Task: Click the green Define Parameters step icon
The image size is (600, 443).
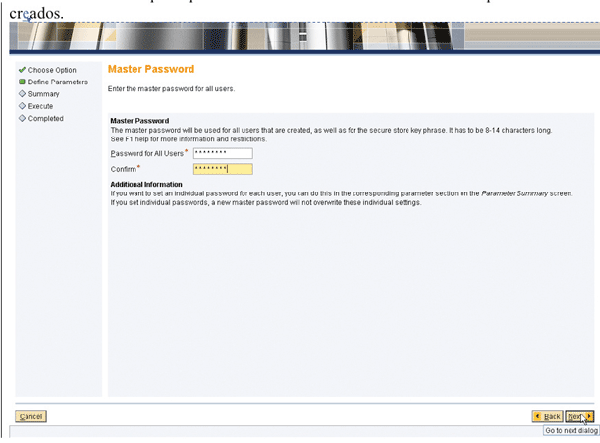Action: tap(22, 82)
